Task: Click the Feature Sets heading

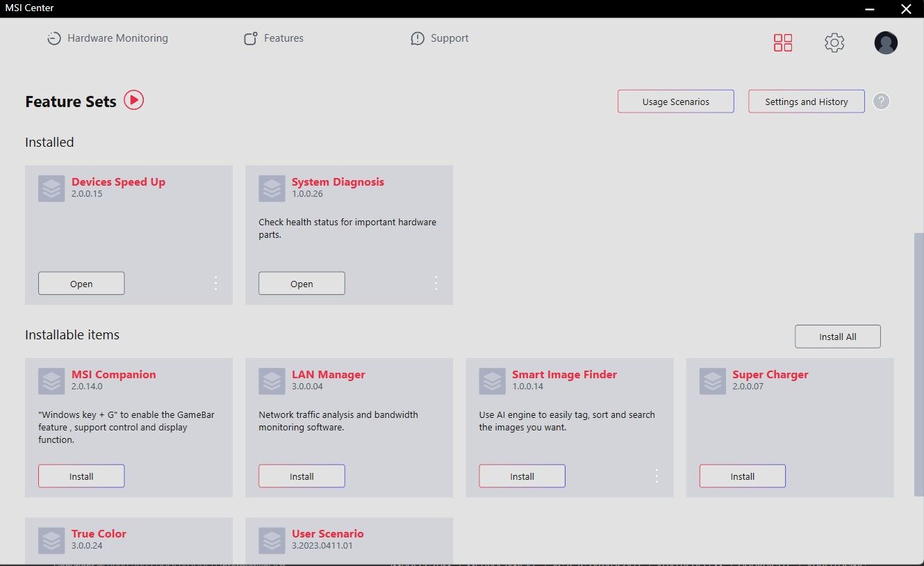Action: tap(71, 102)
